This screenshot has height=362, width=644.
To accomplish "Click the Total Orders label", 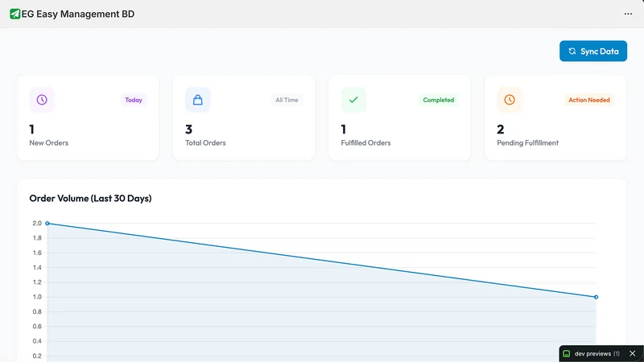I will 205,143.
